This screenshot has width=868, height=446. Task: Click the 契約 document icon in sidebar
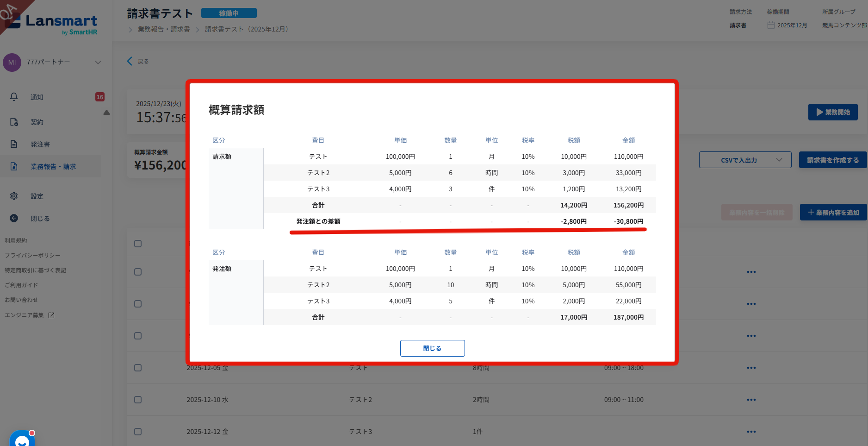coord(14,122)
